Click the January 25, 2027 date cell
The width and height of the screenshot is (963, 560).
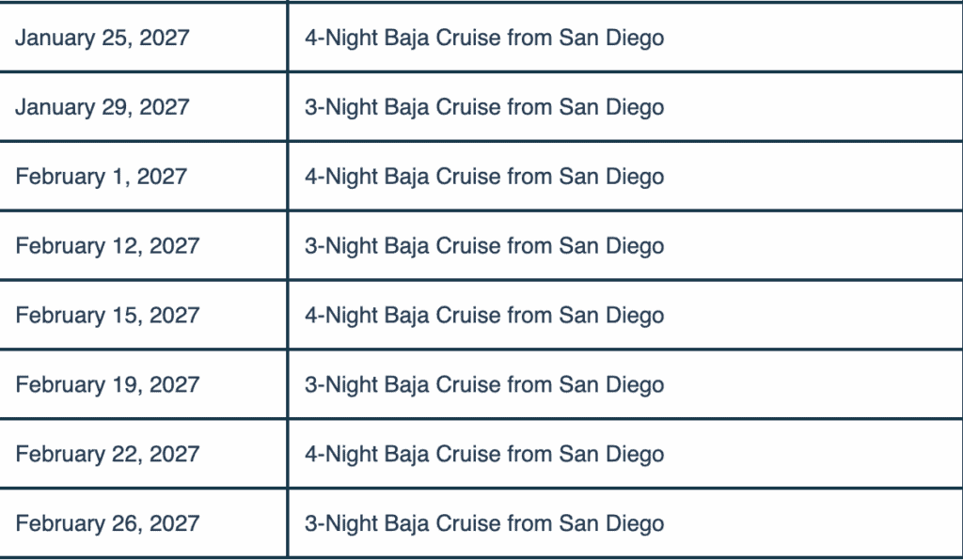tap(102, 39)
